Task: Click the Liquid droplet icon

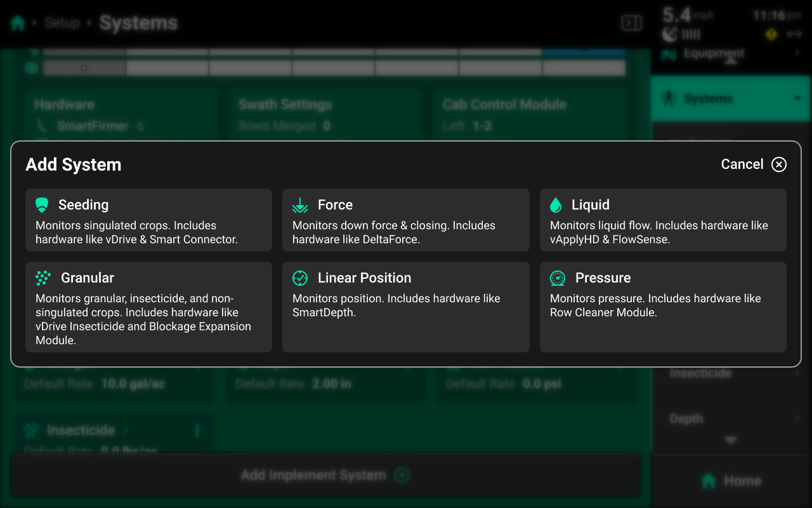Action: point(556,204)
